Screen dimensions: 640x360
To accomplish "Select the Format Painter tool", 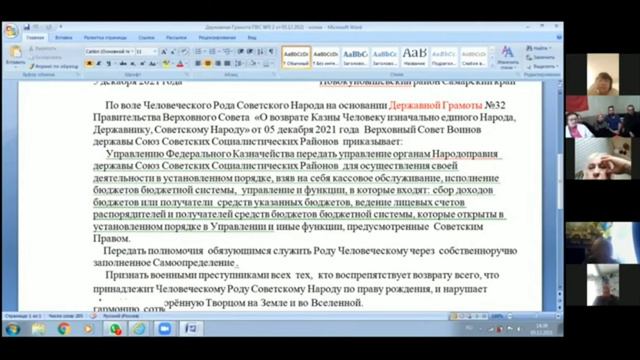I will 53,66.
